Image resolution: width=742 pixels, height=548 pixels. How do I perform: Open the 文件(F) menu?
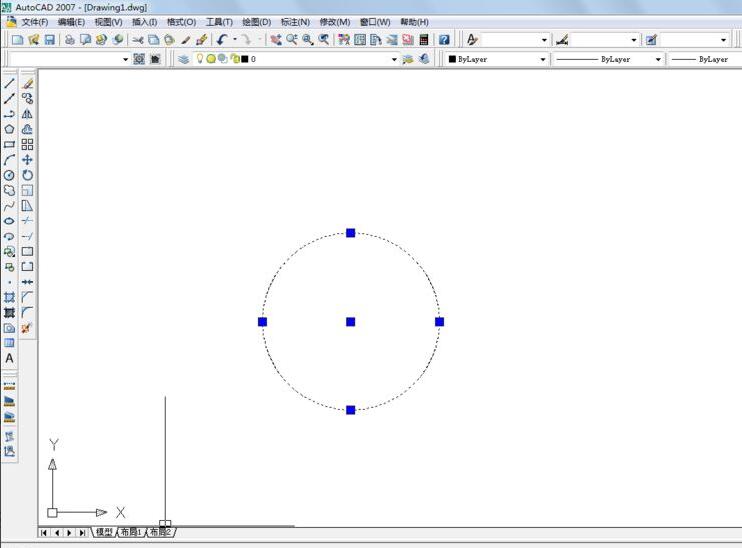[x=35, y=22]
